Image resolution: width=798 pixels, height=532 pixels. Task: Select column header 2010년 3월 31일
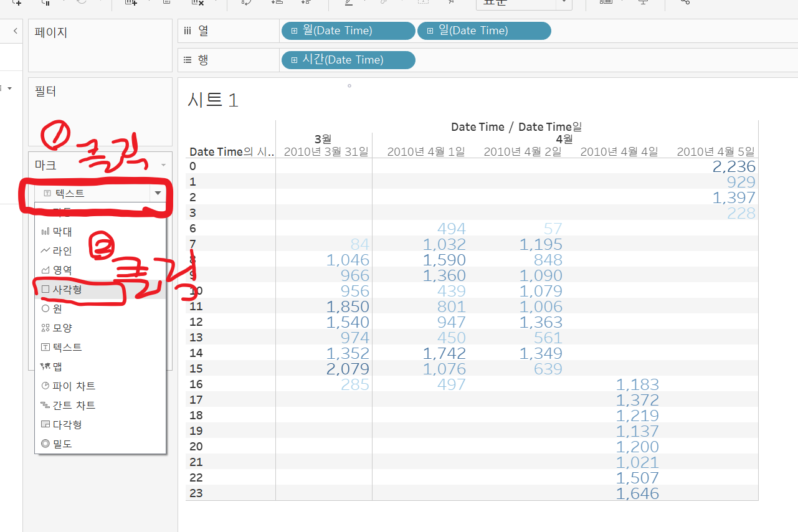[x=326, y=151]
